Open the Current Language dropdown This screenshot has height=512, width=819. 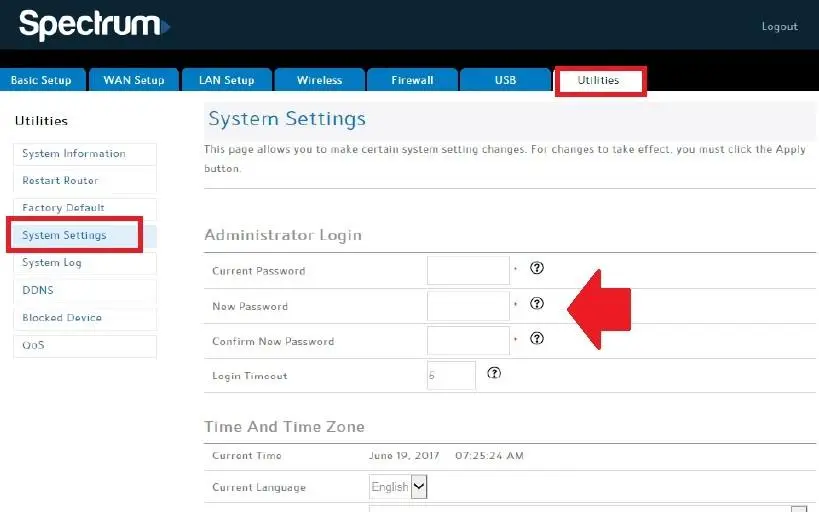398,487
